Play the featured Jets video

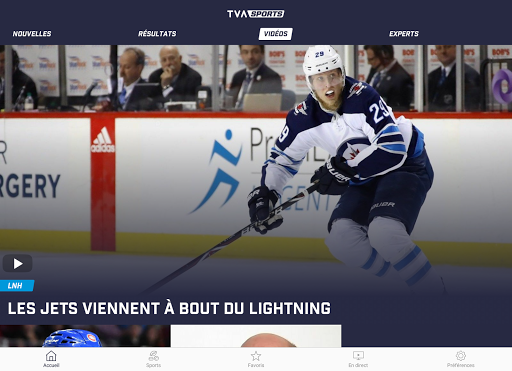(x=18, y=263)
